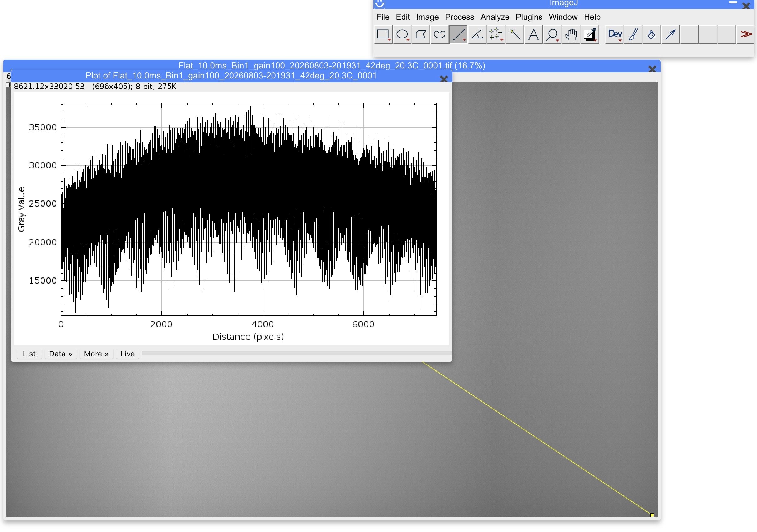
Task: Select the Text tool
Action: tap(533, 34)
